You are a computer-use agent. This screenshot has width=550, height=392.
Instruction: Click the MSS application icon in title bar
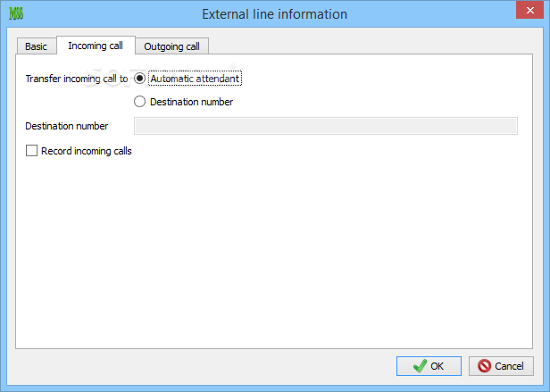[x=16, y=13]
